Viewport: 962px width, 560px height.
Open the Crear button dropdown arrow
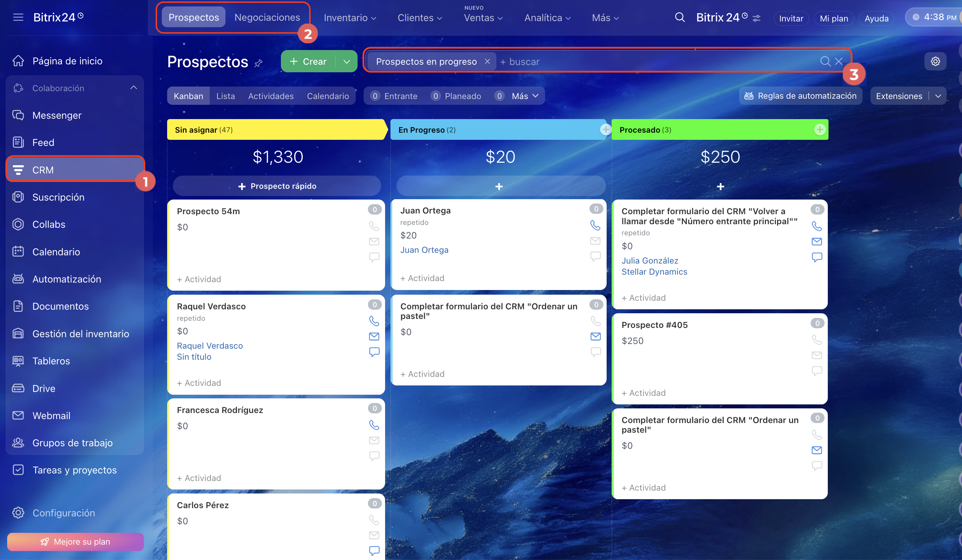[x=346, y=62]
